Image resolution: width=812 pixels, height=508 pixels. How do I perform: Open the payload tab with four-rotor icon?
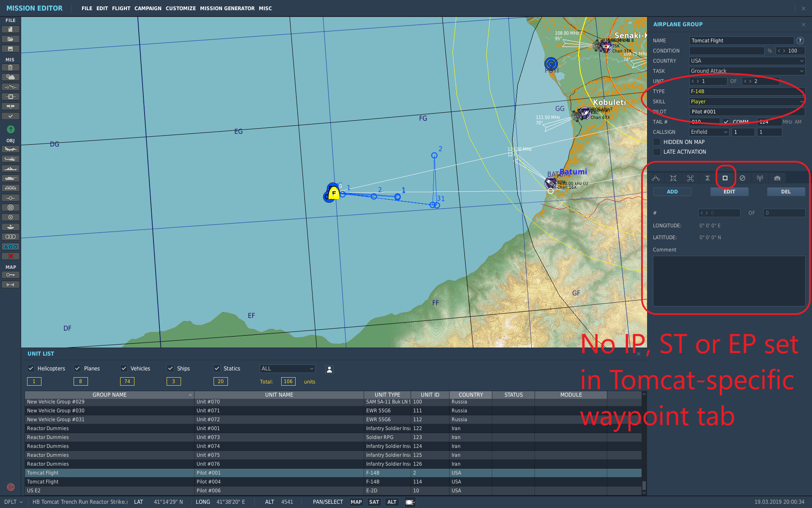click(690, 178)
